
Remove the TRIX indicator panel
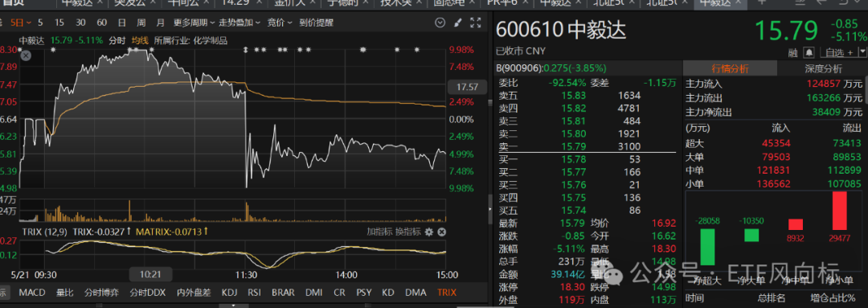[x=441, y=232]
